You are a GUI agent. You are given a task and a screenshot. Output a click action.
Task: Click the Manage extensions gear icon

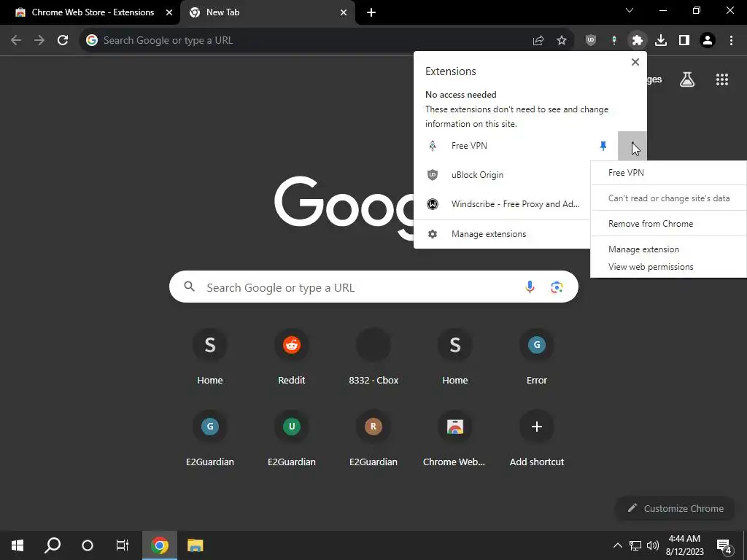433,234
